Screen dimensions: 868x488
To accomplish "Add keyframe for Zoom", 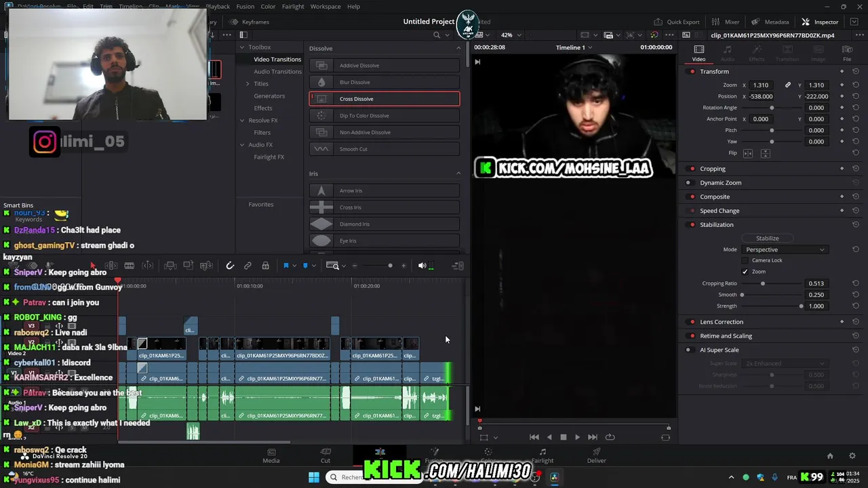I will [x=842, y=85].
